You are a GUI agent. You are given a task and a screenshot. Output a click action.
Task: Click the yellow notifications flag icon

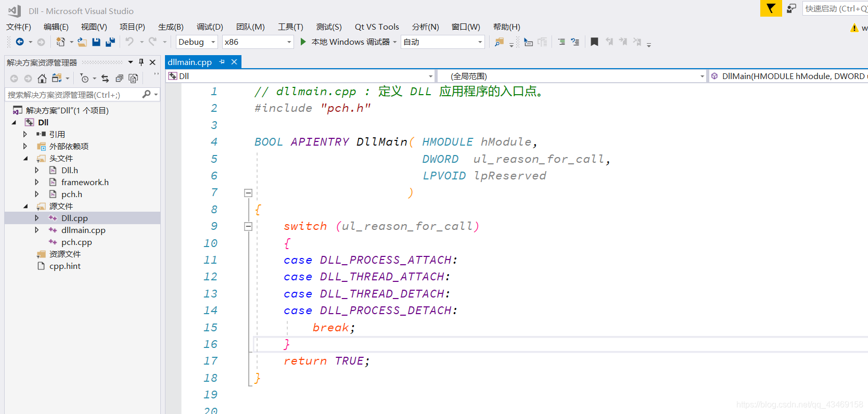[x=771, y=8]
